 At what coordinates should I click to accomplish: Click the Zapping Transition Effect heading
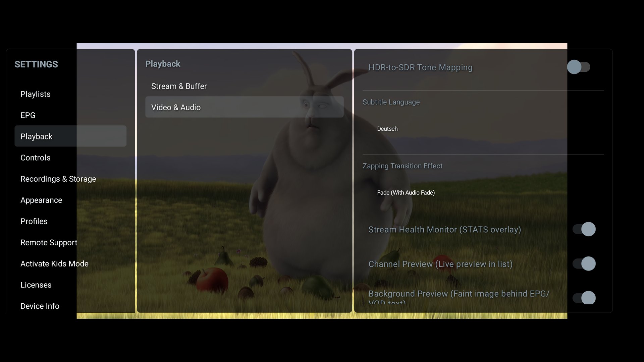point(402,166)
